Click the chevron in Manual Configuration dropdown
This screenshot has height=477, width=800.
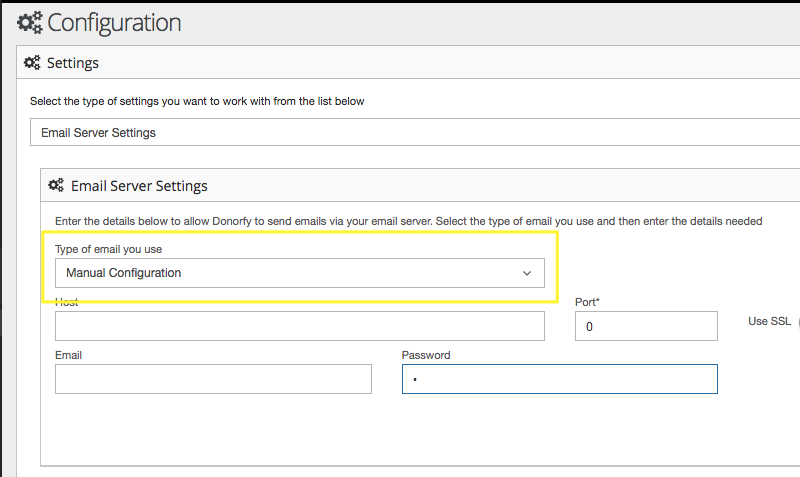527,273
